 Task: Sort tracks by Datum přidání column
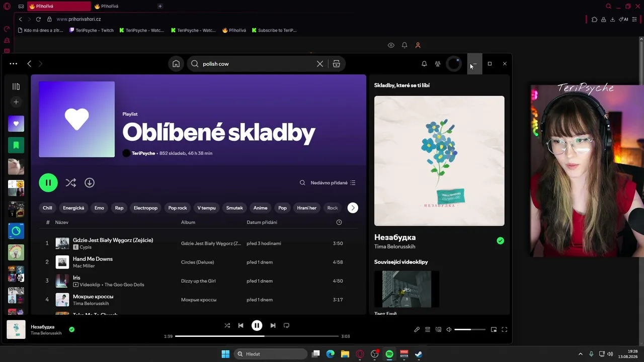point(262,222)
